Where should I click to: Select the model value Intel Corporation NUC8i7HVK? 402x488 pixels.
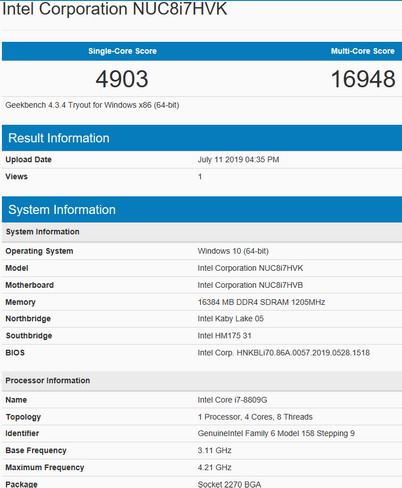(250, 268)
